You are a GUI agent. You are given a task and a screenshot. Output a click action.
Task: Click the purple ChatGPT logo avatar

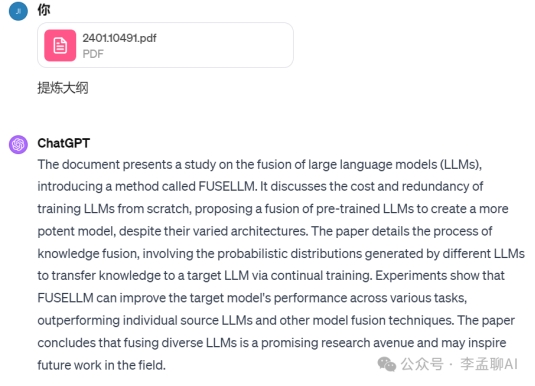18,144
